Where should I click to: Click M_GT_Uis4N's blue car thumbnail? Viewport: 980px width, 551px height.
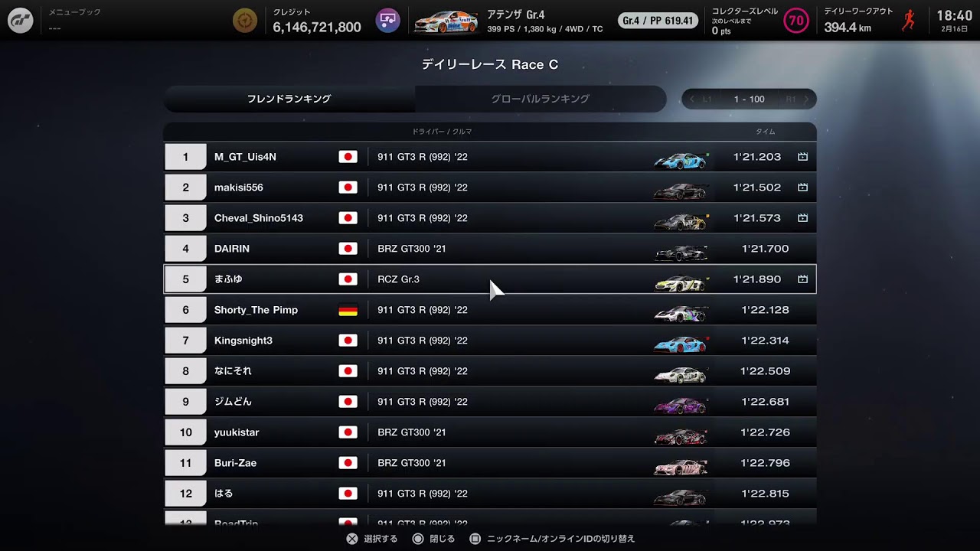[x=681, y=159]
